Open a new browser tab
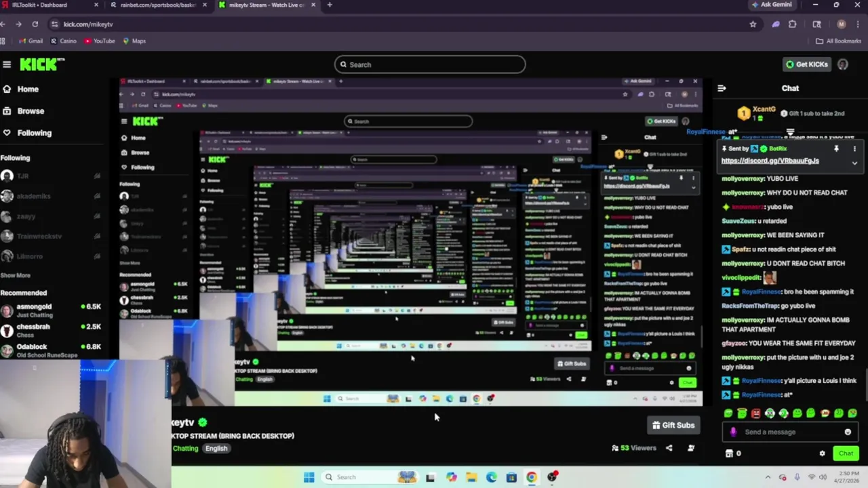This screenshot has height=488, width=868. [x=330, y=5]
